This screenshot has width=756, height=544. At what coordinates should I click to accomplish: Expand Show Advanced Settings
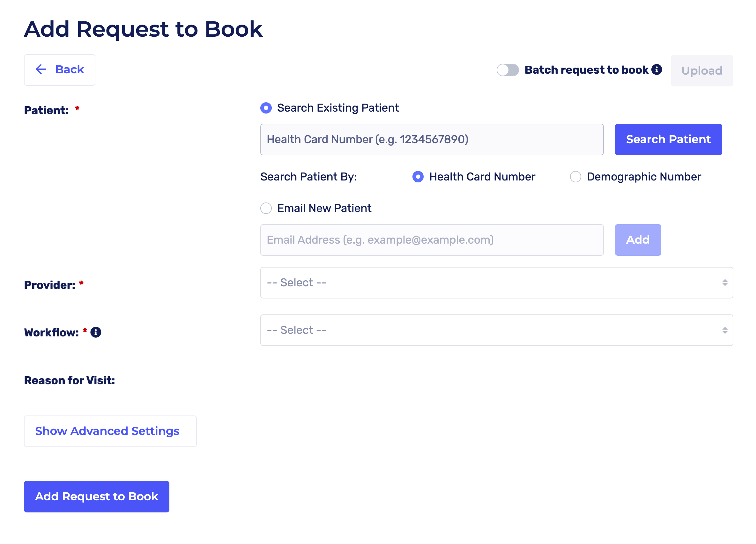(x=110, y=431)
